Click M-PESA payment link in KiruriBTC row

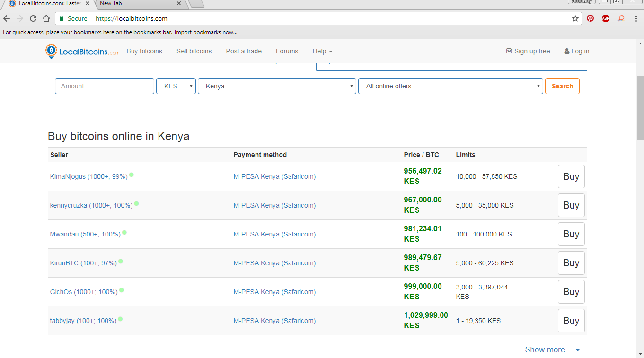tap(274, 263)
